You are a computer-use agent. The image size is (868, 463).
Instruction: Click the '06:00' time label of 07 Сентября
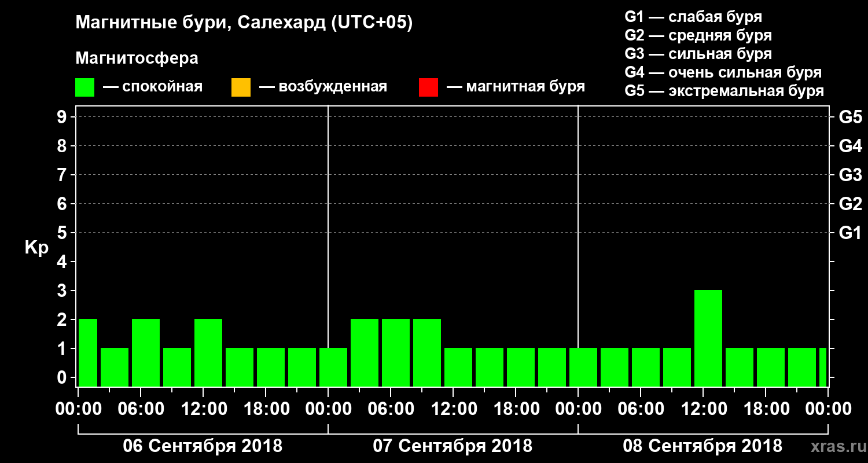point(391,409)
